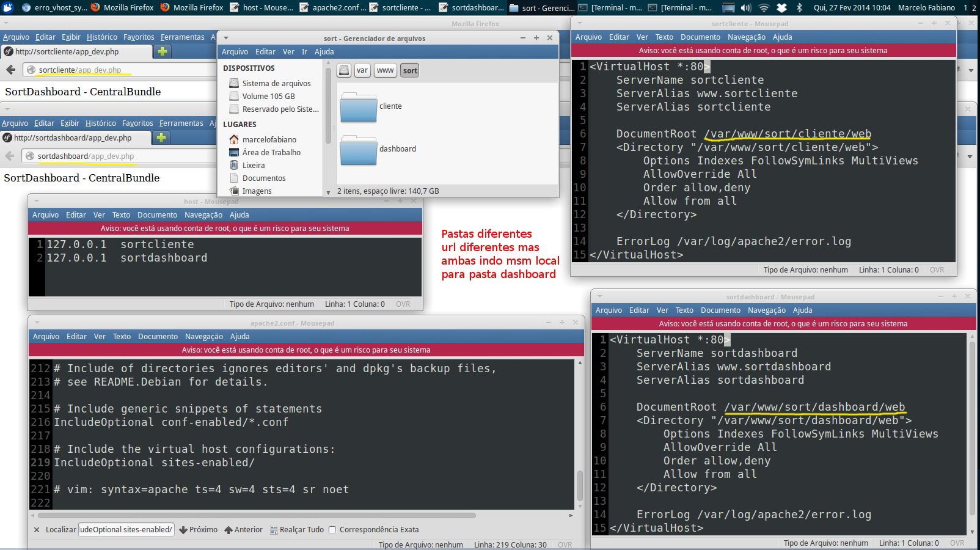Select the http://sortcliente/app_dev.php Firefox tab
The image size is (980, 550).
pos(76,51)
